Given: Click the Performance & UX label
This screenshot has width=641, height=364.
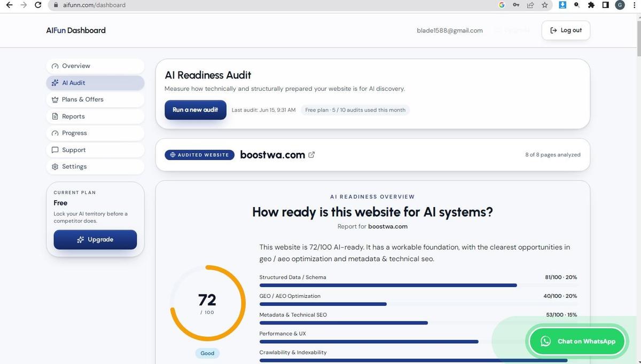Looking at the screenshot, I should (x=283, y=334).
